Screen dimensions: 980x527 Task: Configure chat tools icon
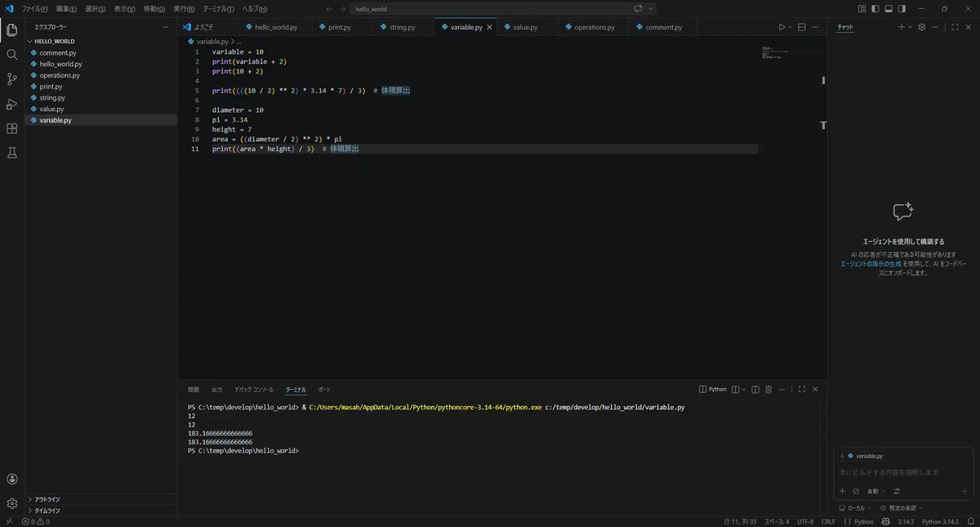click(897, 491)
